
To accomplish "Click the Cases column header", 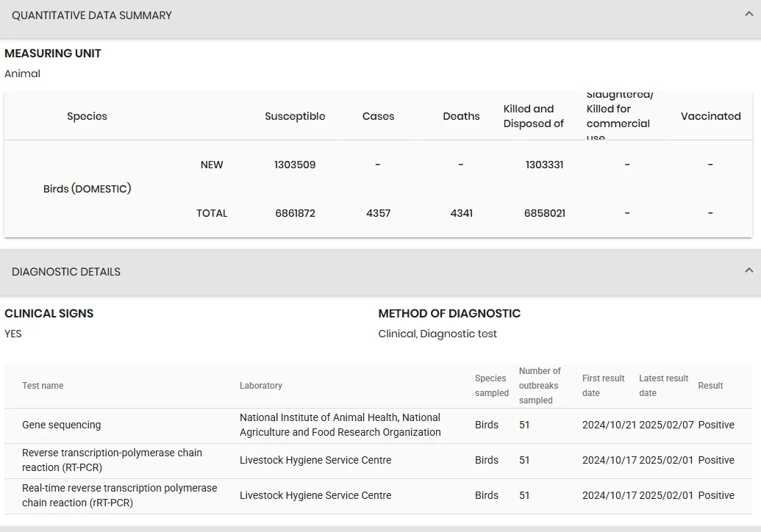I will 378,116.
